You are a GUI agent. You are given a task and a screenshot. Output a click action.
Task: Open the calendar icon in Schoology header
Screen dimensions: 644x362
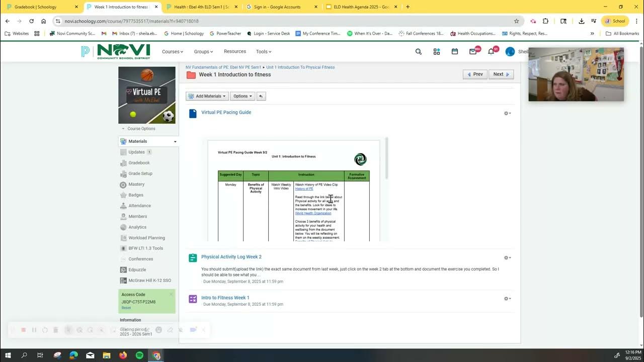point(454,51)
